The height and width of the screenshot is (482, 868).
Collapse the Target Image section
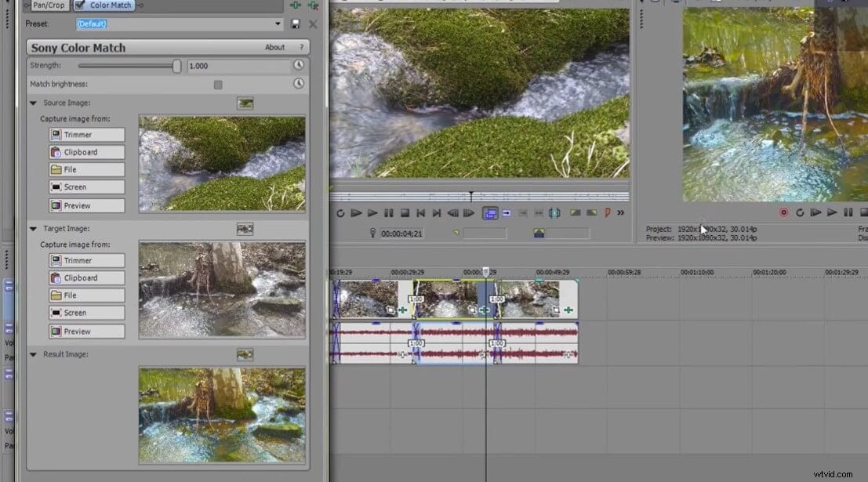33,228
